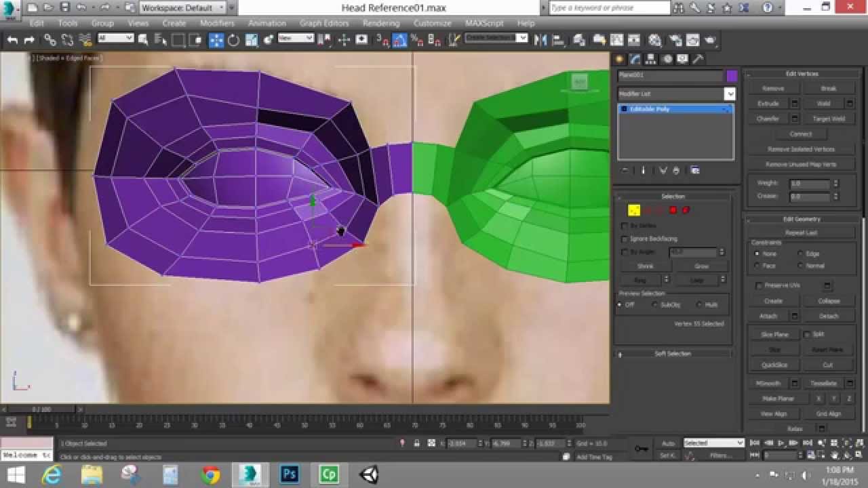868x488 pixels.
Task: Click the Pin Stack icon
Action: pos(625,170)
